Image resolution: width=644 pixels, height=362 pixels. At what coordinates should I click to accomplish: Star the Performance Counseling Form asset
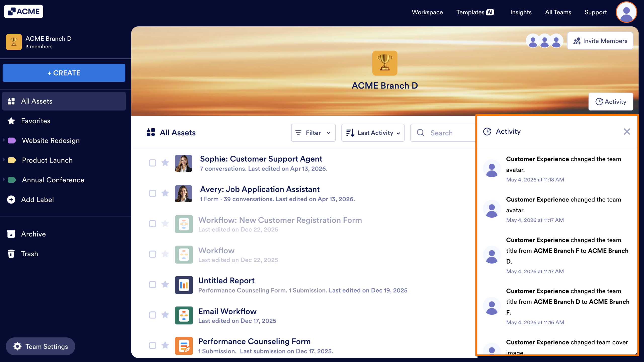[165, 345]
